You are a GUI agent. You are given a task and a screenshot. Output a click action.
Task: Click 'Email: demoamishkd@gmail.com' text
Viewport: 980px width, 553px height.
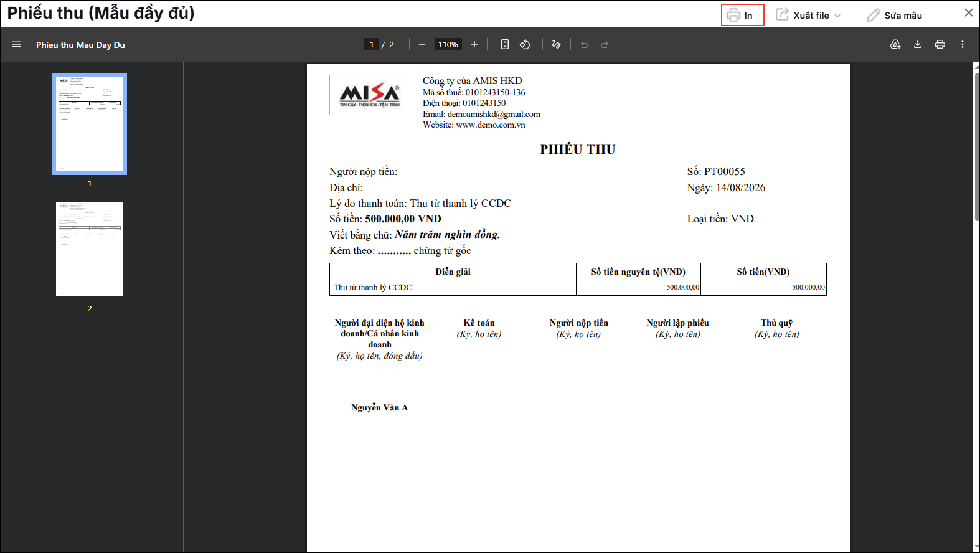(x=481, y=114)
